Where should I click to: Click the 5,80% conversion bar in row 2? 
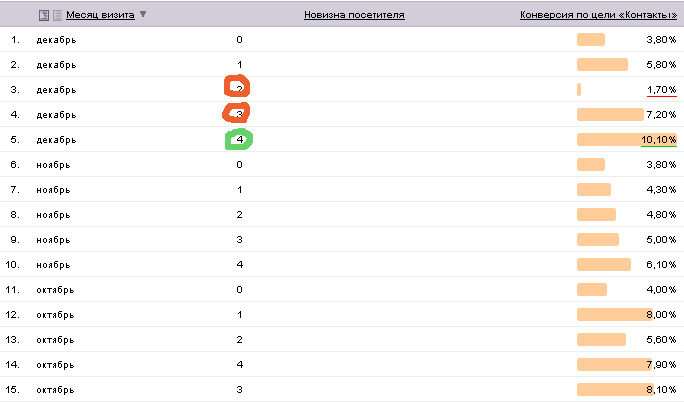click(602, 65)
